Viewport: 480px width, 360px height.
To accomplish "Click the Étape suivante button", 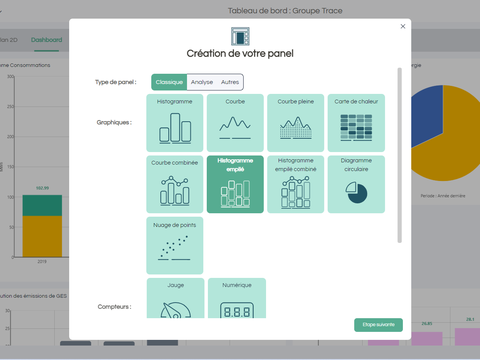I will (x=378, y=325).
